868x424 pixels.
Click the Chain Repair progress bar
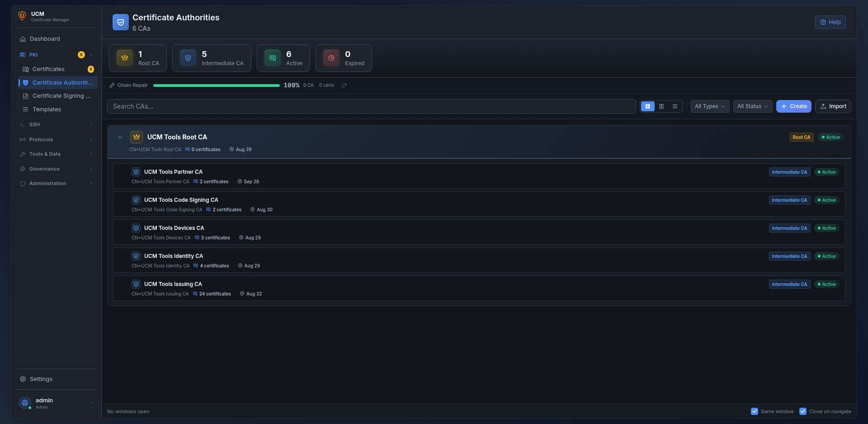coord(217,86)
